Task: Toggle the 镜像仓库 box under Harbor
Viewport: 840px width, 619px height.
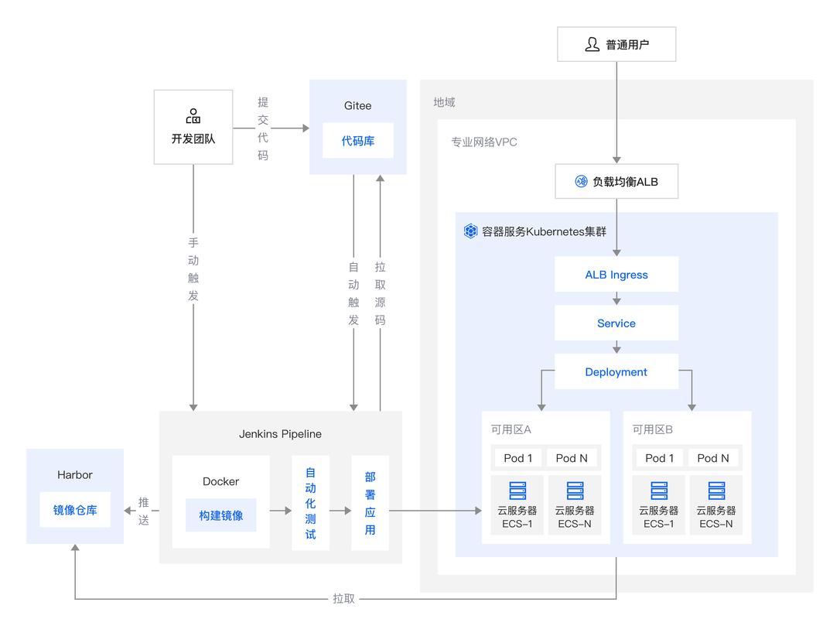Action: pyautogui.click(x=74, y=509)
